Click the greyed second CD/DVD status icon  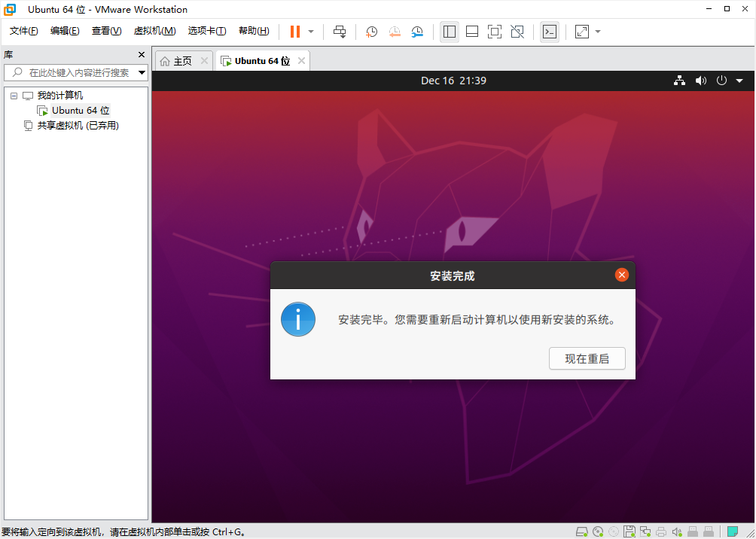(x=613, y=531)
